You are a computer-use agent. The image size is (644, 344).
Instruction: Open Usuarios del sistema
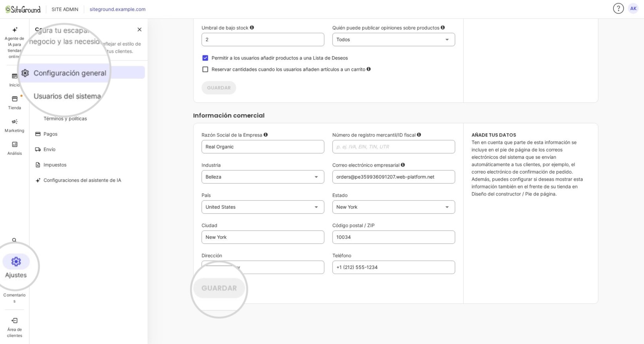click(x=67, y=96)
